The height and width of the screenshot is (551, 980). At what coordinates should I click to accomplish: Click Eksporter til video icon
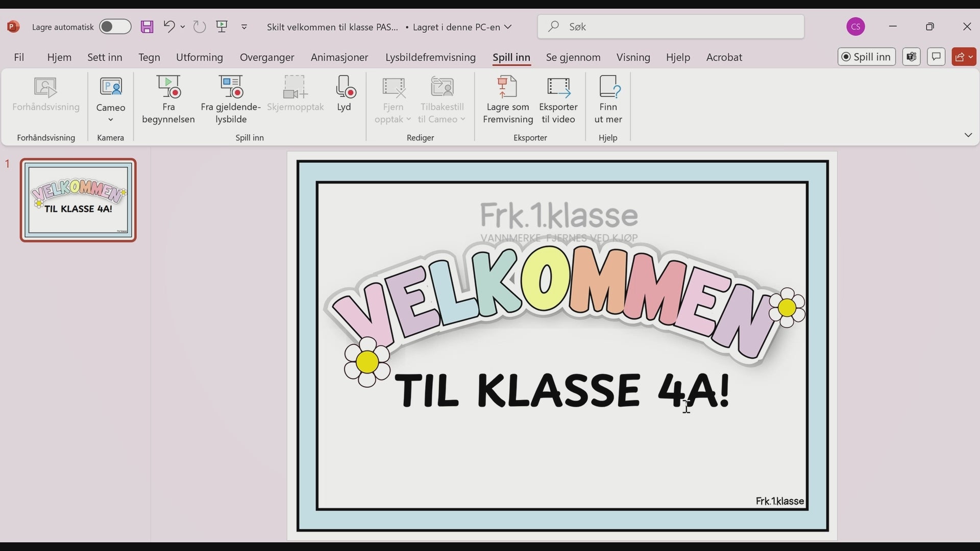pos(558,87)
